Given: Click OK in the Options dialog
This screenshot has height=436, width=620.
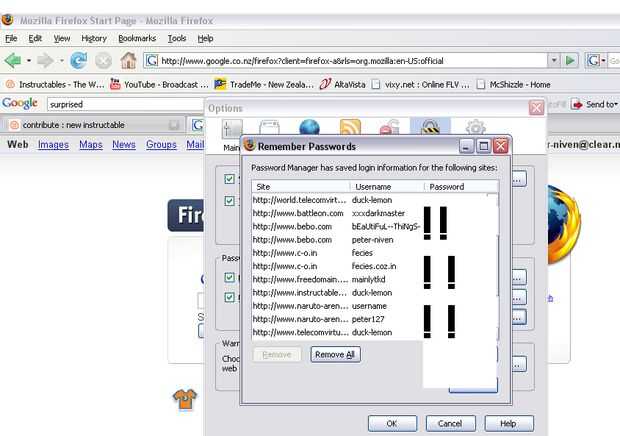Looking at the screenshot, I should pos(392,423).
